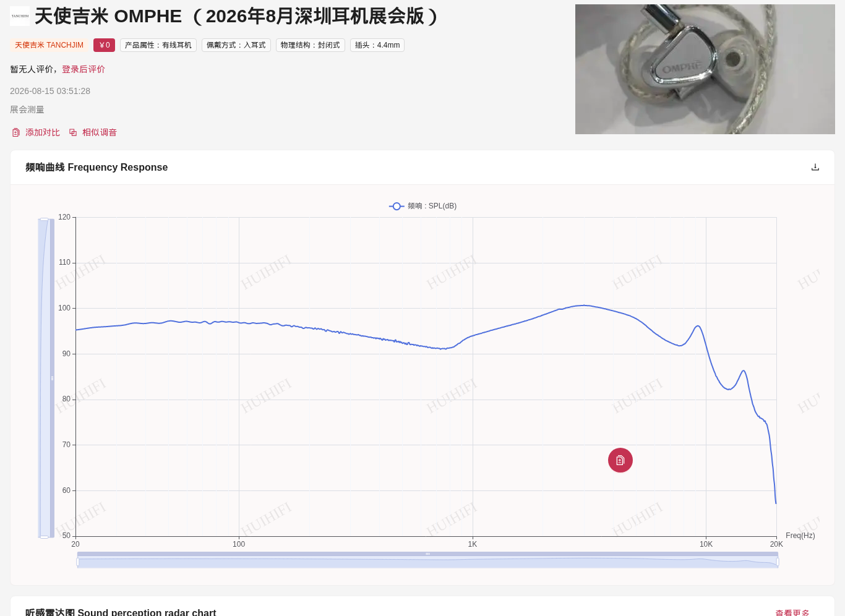The image size is (845, 616).
Task: Click the product title 天使吉米 OMPHE
Action: point(108,16)
